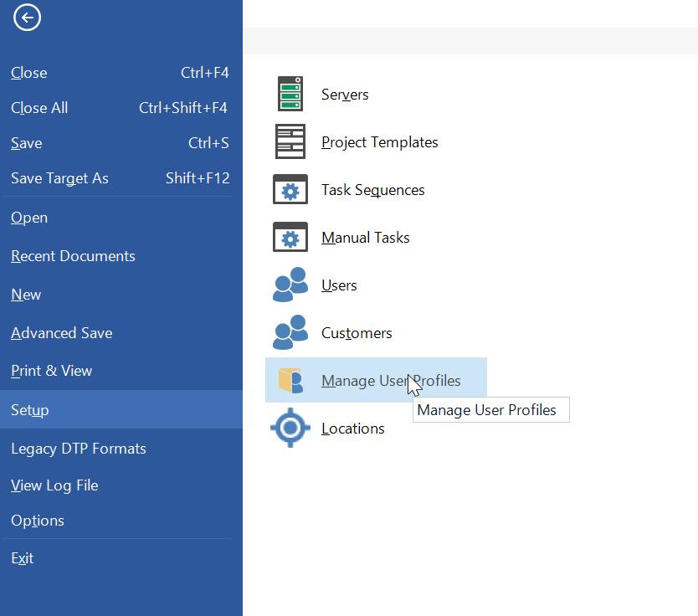Open Servers setup entry
This screenshot has height=616, width=698.
pos(345,95)
